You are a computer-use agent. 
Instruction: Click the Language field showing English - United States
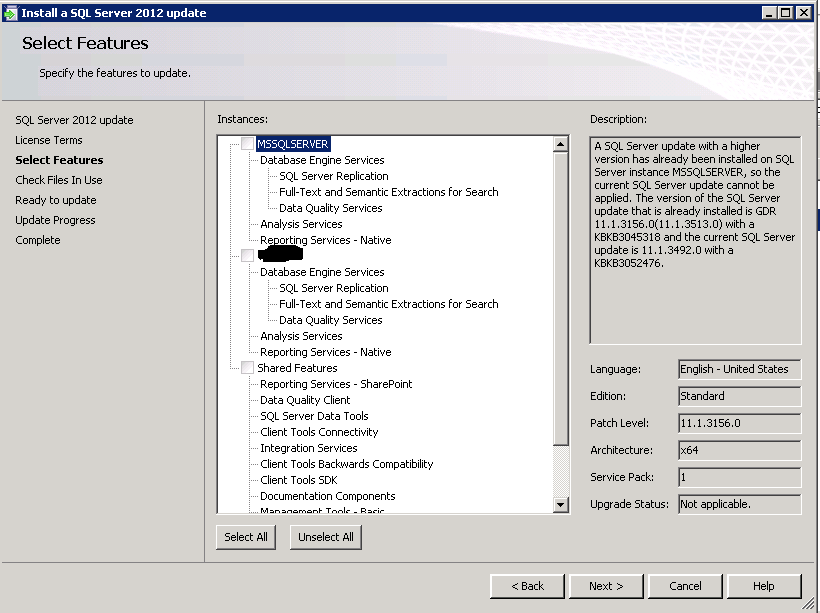(739, 369)
